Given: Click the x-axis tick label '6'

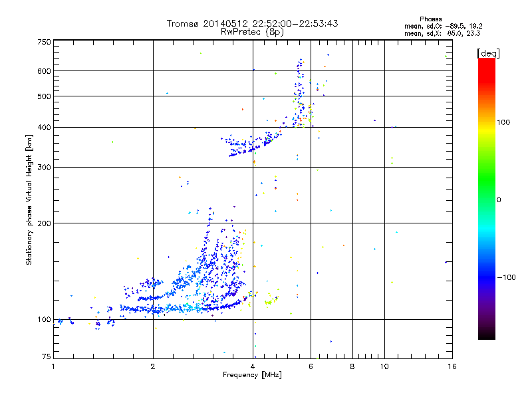Looking at the screenshot, I should (x=311, y=366).
